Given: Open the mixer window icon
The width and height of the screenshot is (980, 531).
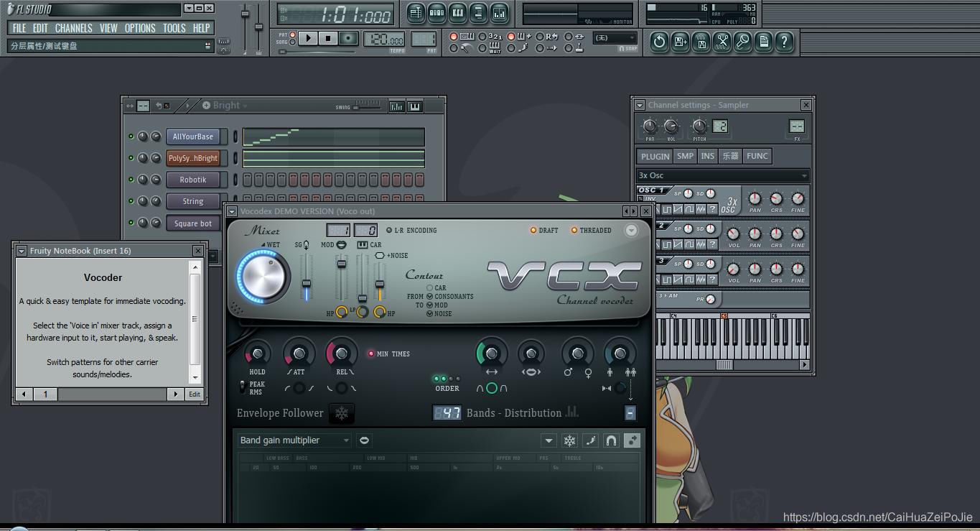Looking at the screenshot, I should pyautogui.click(x=499, y=12).
